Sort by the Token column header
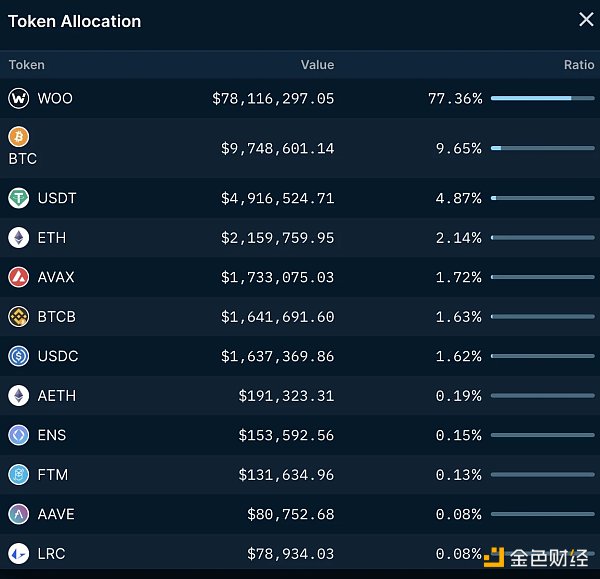This screenshot has height=579, width=600. (x=27, y=65)
